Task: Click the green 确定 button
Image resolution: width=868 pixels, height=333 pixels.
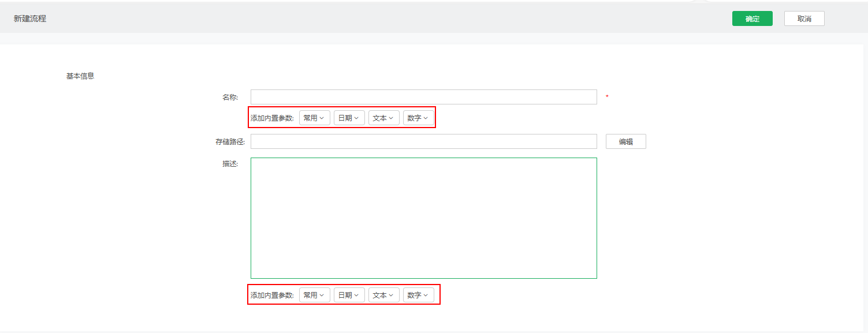Action: click(x=752, y=18)
